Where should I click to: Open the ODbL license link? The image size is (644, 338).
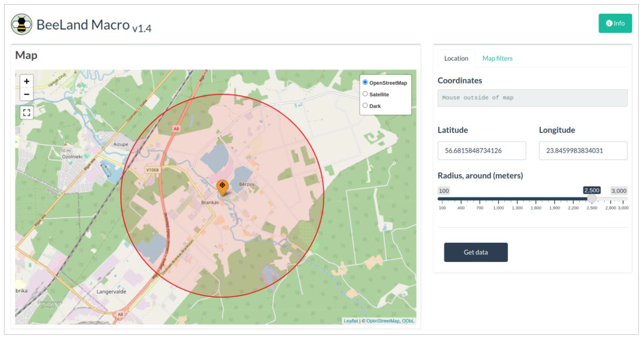(408, 321)
